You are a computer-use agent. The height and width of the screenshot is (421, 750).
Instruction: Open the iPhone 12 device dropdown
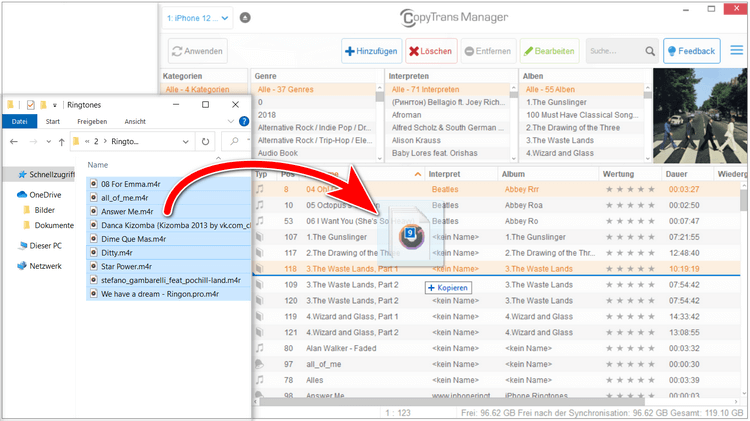click(x=198, y=18)
